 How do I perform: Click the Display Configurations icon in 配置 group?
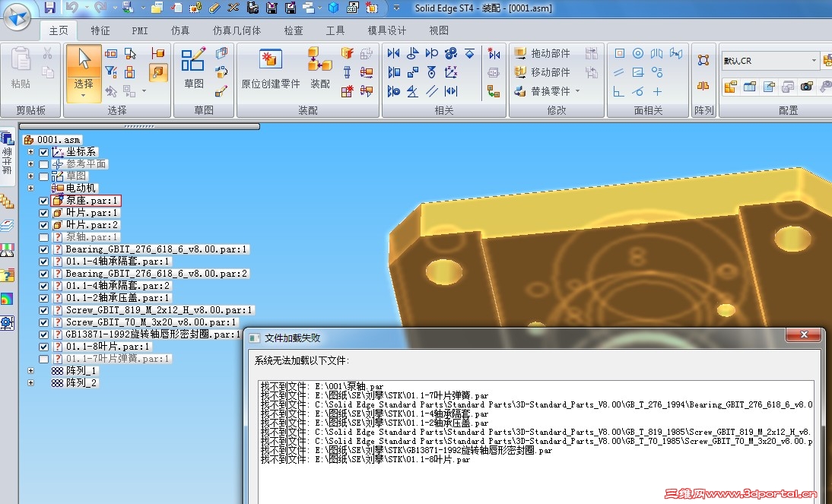click(x=730, y=87)
